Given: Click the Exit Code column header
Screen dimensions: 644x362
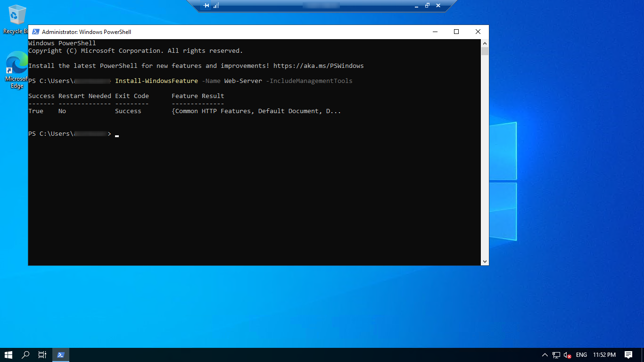Looking at the screenshot, I should point(132,96).
